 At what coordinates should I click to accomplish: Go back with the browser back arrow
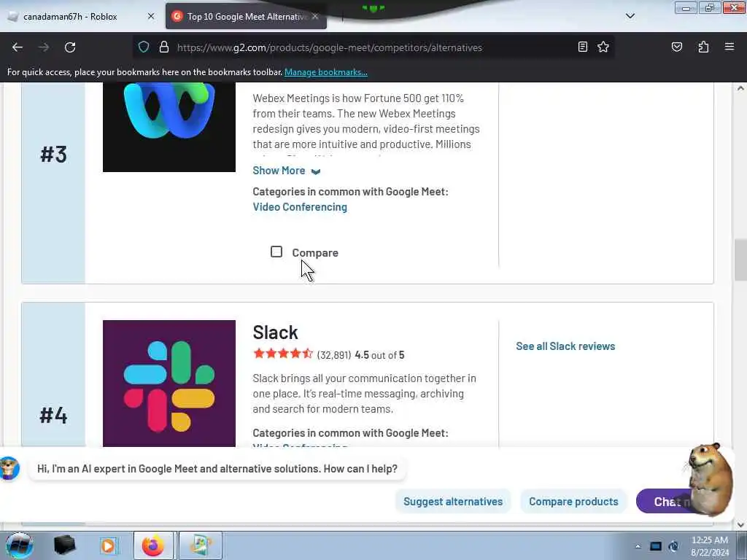(x=18, y=47)
